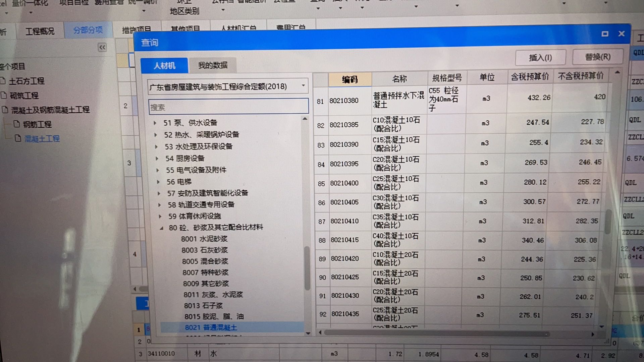
Task: Expand the 53 水处理及环保设备 node
Action: [156, 147]
